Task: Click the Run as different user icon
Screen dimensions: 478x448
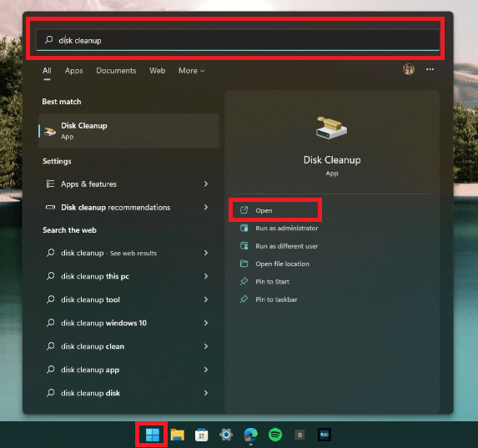Action: coord(244,246)
